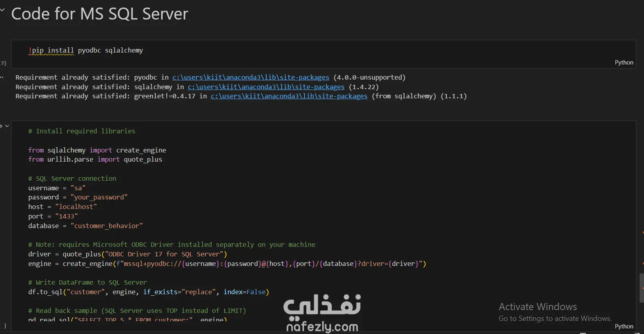Image resolution: width=644 pixels, height=334 pixels.
Task: Click the driver = quote_plus(...) line
Action: [x=128, y=254]
